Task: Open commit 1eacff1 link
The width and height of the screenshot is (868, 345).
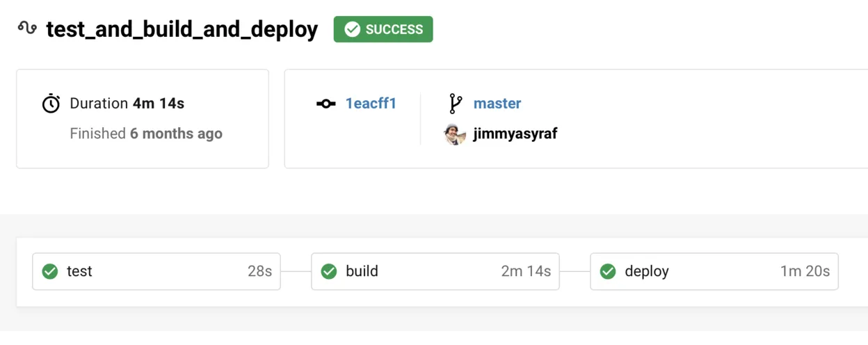Action: pyautogui.click(x=371, y=104)
